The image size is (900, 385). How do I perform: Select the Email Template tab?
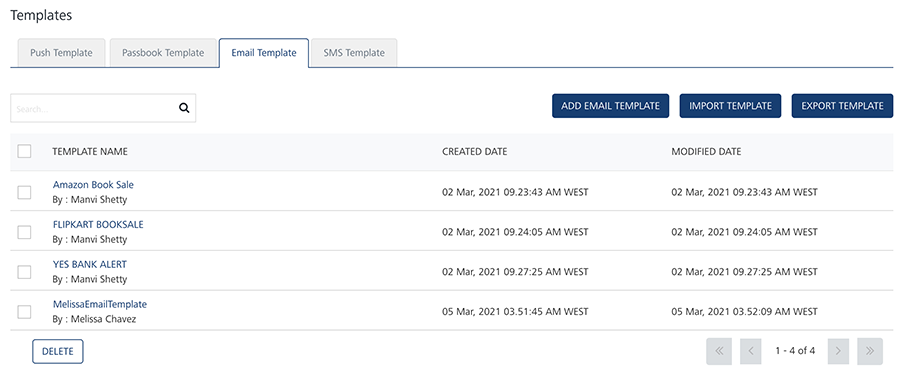coord(264,53)
